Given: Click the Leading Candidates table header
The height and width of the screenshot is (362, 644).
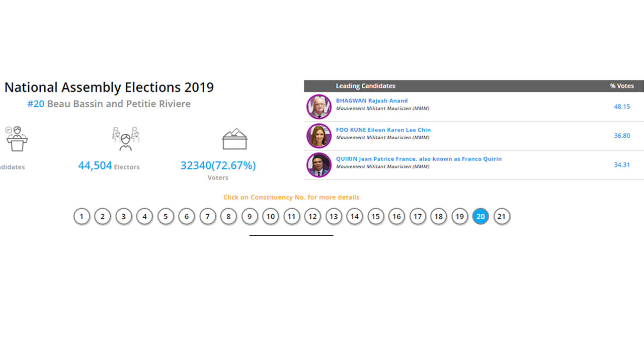Looking at the screenshot, I should pyautogui.click(x=366, y=86).
